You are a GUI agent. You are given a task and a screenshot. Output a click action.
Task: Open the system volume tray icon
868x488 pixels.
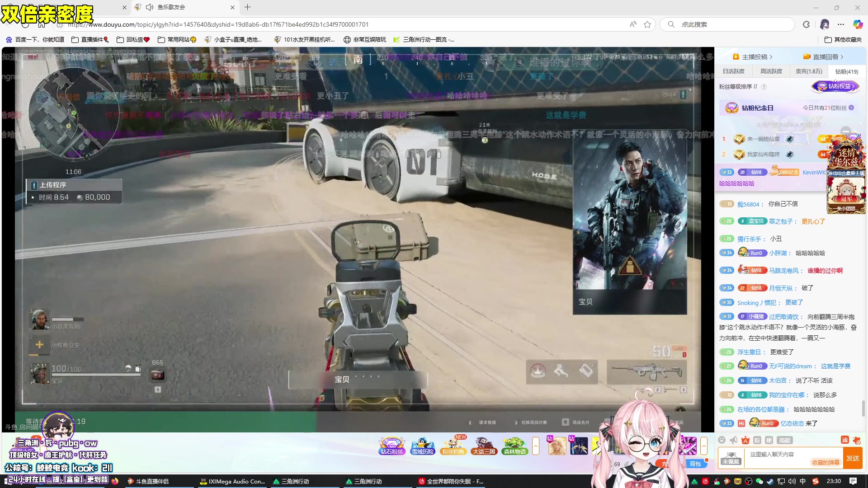[x=792, y=481]
